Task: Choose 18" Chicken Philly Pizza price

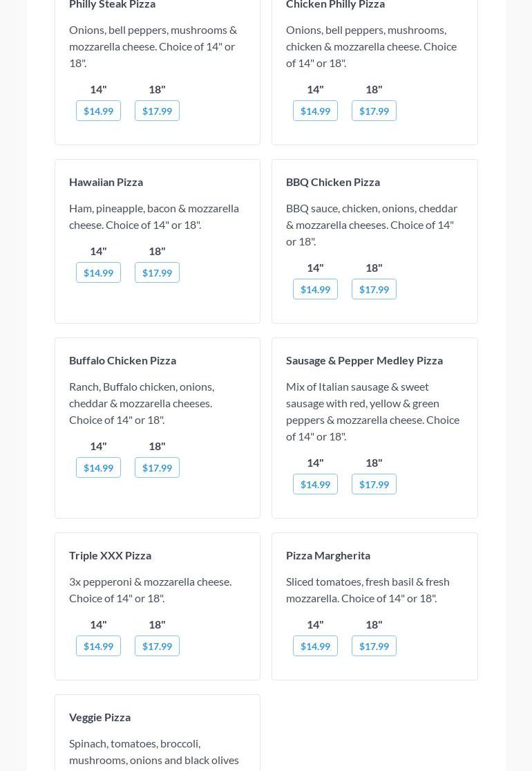Action: coord(374,111)
